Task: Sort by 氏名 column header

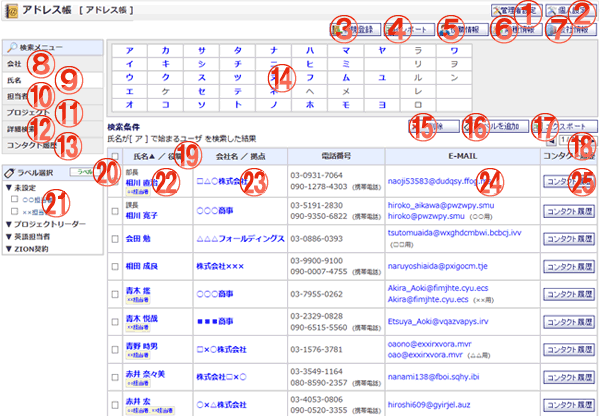Action: (x=143, y=157)
